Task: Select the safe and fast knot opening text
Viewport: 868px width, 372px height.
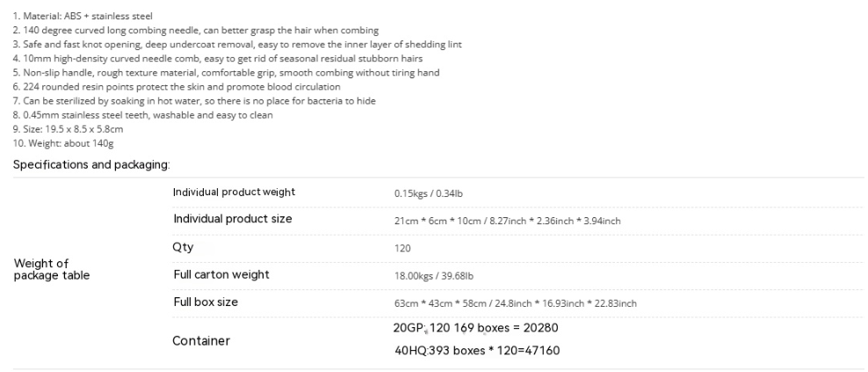Action: coord(237,44)
